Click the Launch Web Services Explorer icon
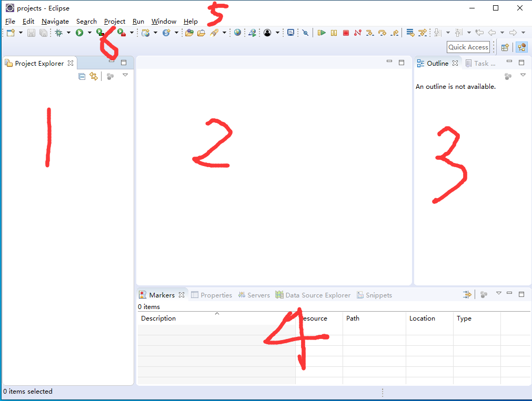532x401 pixels. coord(252,33)
